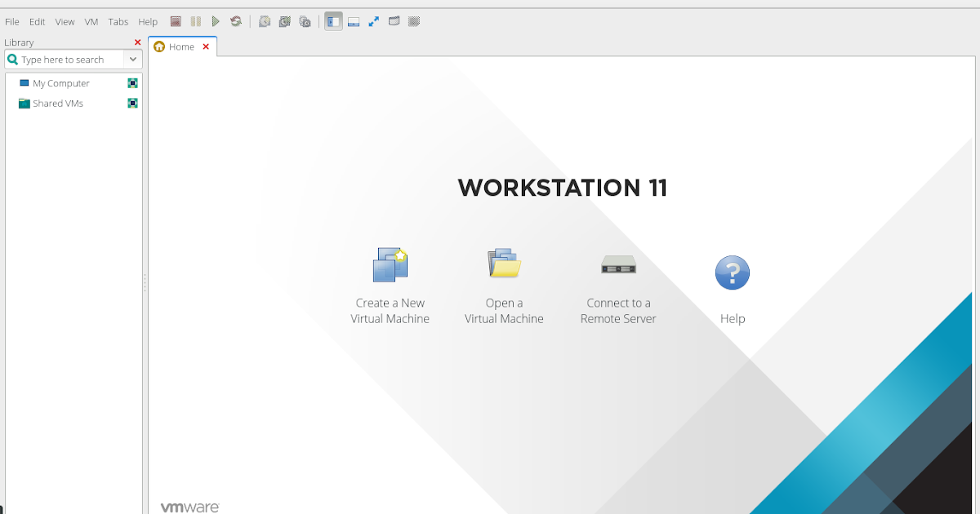980x514 pixels.
Task: Suspend the virtual machine
Action: (x=196, y=21)
